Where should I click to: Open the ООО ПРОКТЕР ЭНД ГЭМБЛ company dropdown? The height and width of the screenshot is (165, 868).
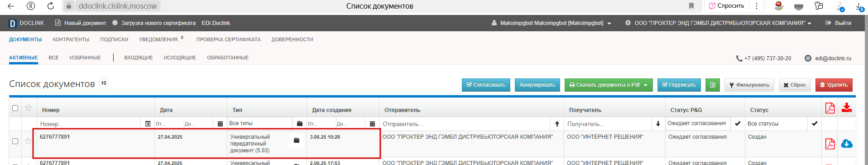(718, 23)
